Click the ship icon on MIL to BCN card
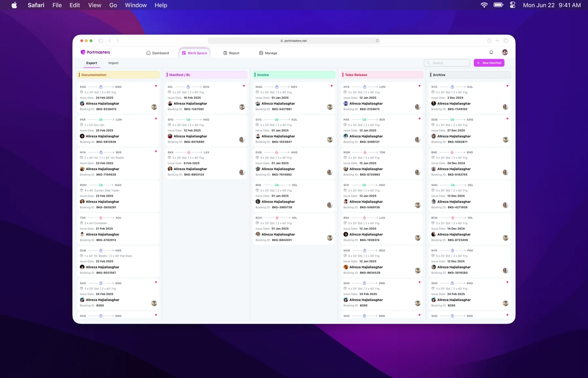 tap(188, 87)
